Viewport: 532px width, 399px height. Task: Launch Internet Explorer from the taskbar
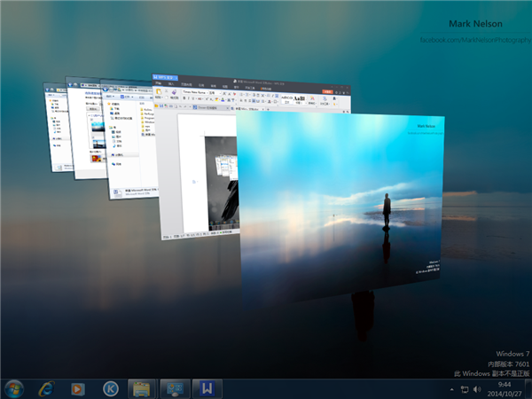click(46, 387)
